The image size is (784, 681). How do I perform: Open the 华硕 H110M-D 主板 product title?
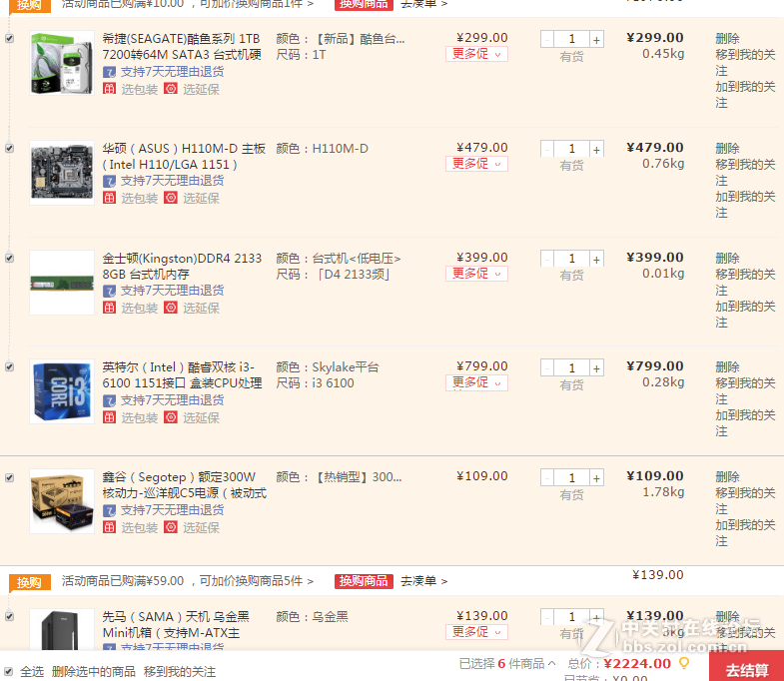pyautogui.click(x=184, y=157)
